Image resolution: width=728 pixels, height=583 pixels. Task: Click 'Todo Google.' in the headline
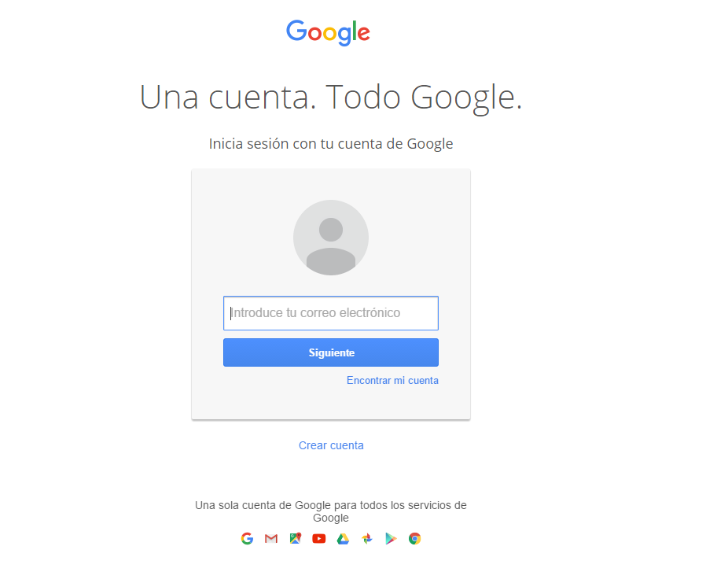tap(425, 98)
